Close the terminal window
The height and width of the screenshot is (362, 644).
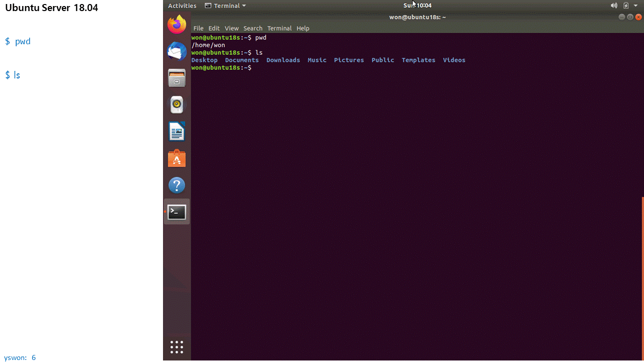[x=638, y=17]
